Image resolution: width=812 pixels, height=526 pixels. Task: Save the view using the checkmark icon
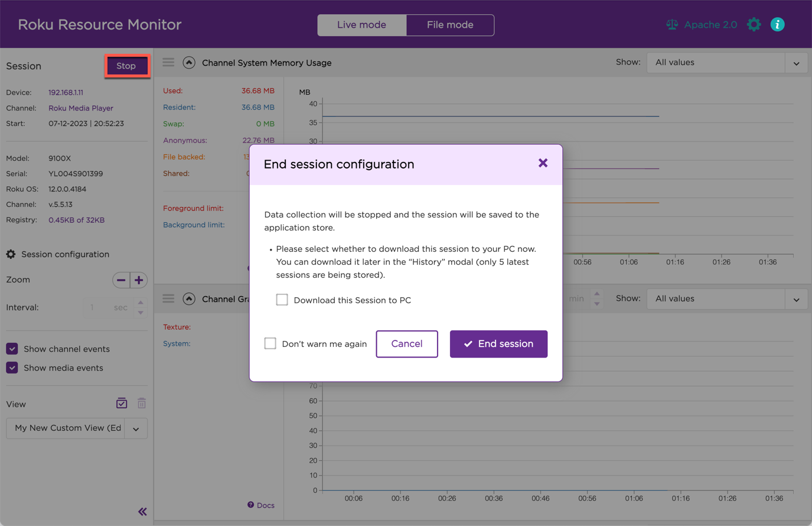[x=122, y=403]
